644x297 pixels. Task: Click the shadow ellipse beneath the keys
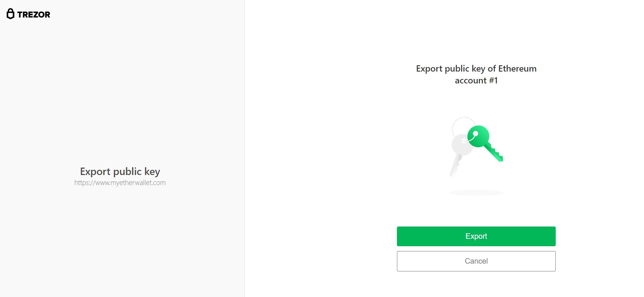click(476, 193)
